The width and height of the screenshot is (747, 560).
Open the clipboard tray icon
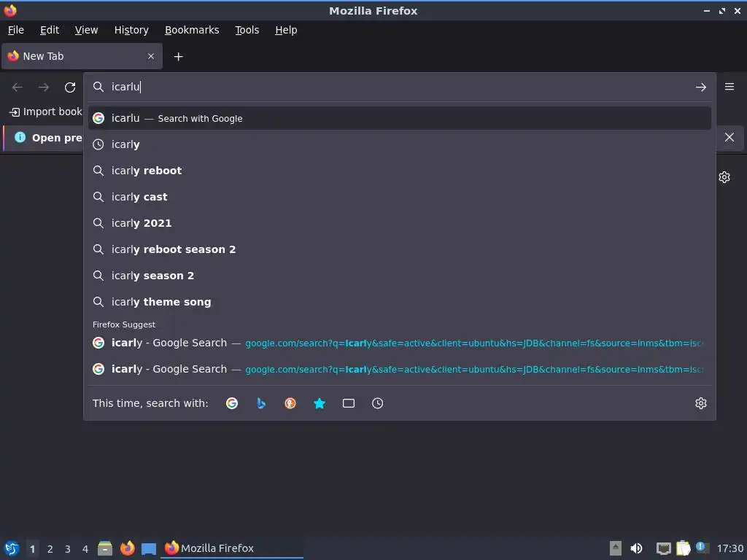pos(683,548)
